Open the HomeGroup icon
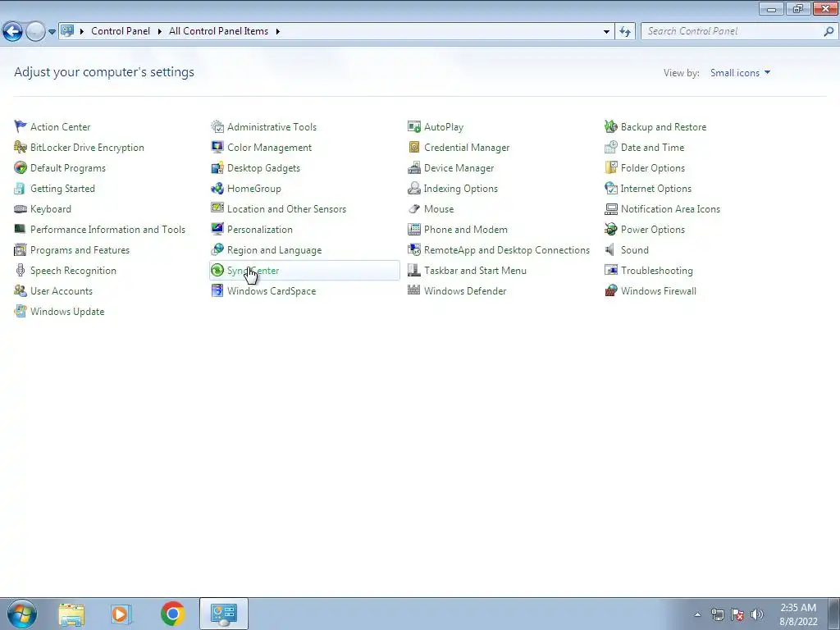Image resolution: width=840 pixels, height=630 pixels. pyautogui.click(x=217, y=188)
